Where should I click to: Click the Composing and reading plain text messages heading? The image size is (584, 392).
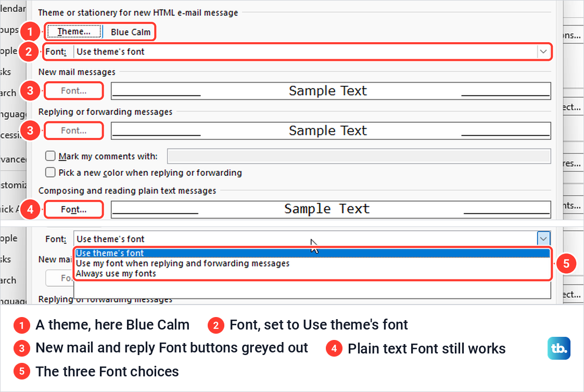[127, 191]
